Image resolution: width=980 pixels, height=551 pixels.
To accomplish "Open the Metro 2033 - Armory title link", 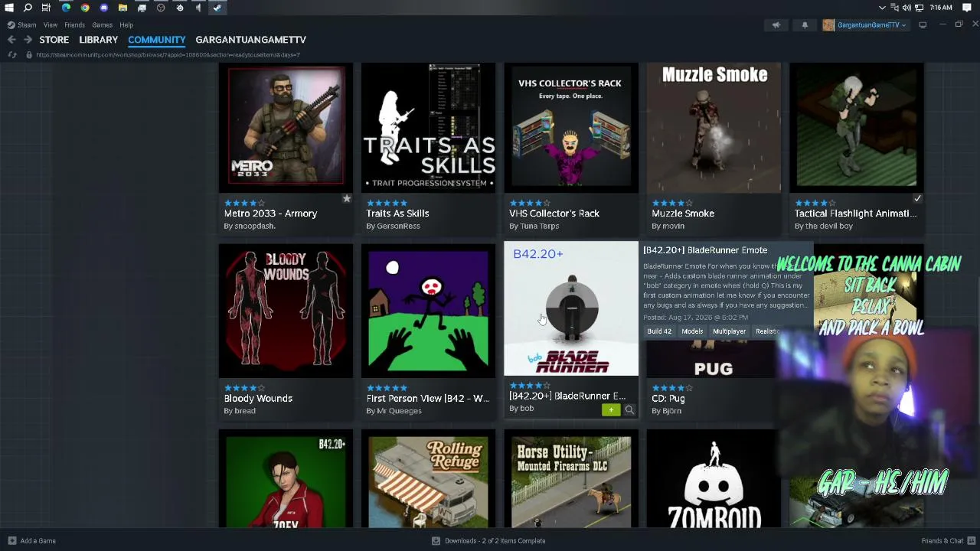I will pyautogui.click(x=270, y=214).
